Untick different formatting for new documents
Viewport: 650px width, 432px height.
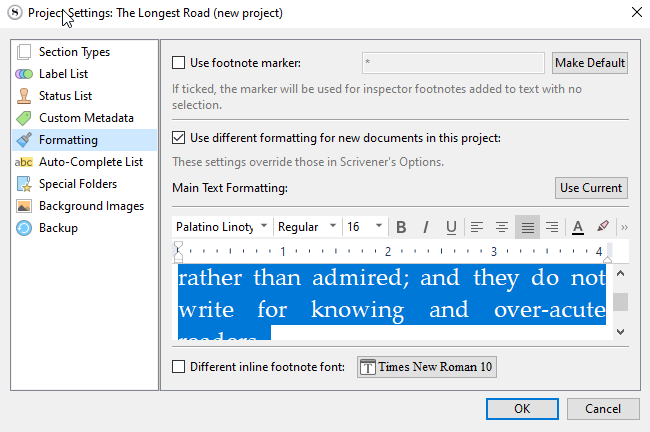pos(179,138)
